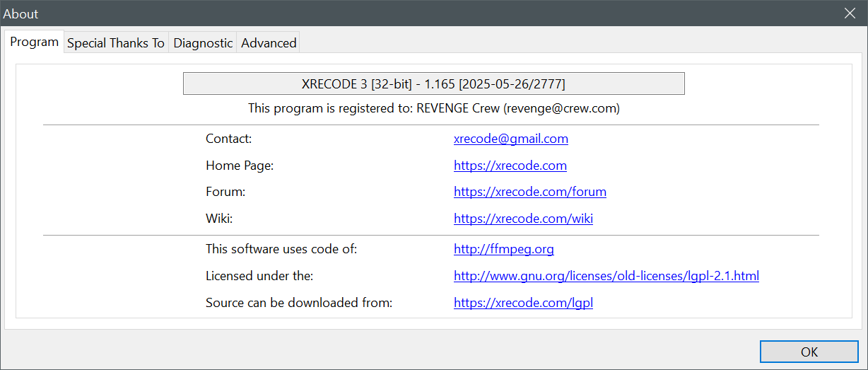868x370 pixels.
Task: Visit the https://xrecode.com home page link
Action: 510,166
